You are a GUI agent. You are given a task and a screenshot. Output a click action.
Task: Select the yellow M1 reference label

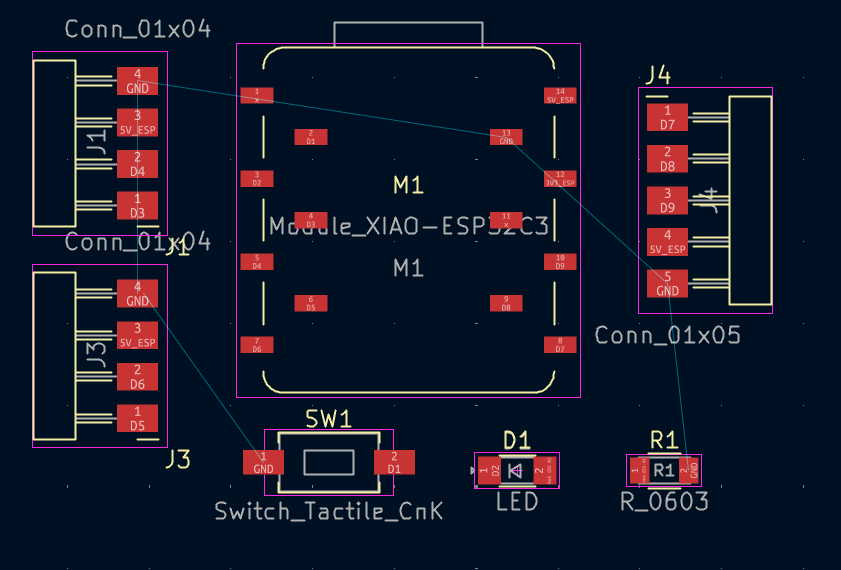[x=409, y=185]
